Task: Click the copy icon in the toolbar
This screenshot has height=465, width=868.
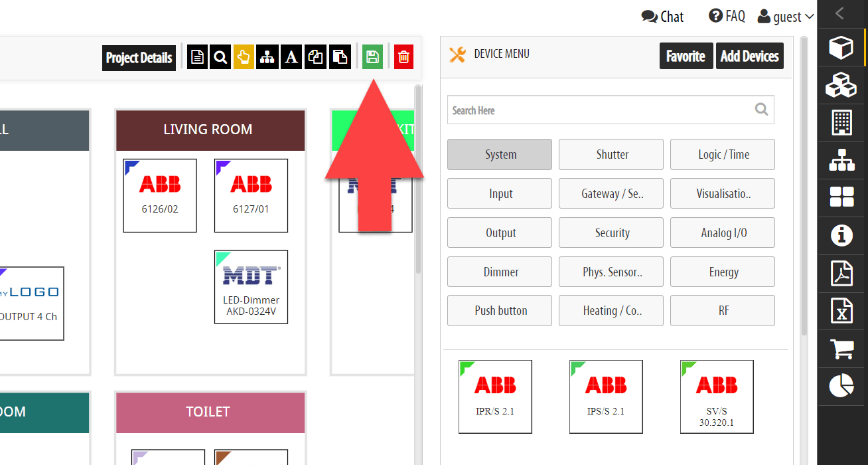Action: [315, 57]
